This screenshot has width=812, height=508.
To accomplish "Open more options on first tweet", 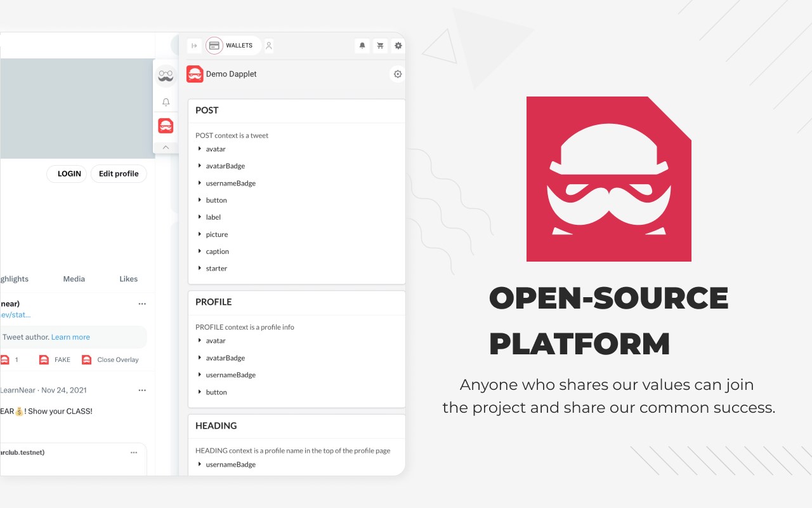I will point(142,304).
